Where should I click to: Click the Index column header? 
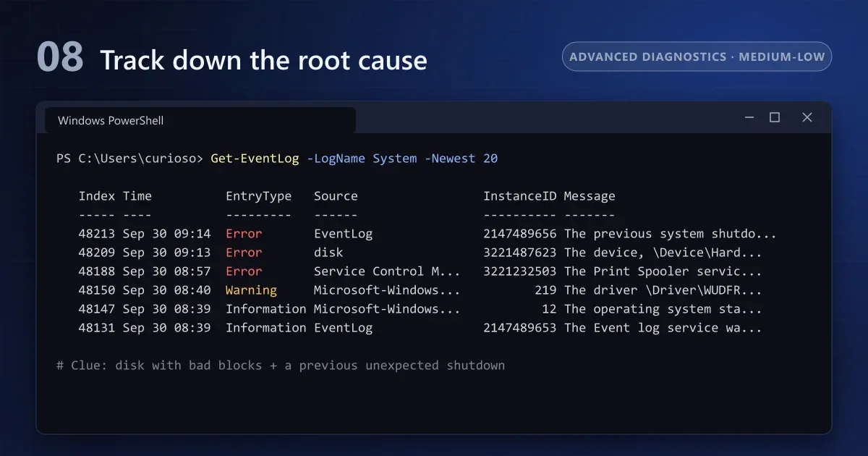97,196
